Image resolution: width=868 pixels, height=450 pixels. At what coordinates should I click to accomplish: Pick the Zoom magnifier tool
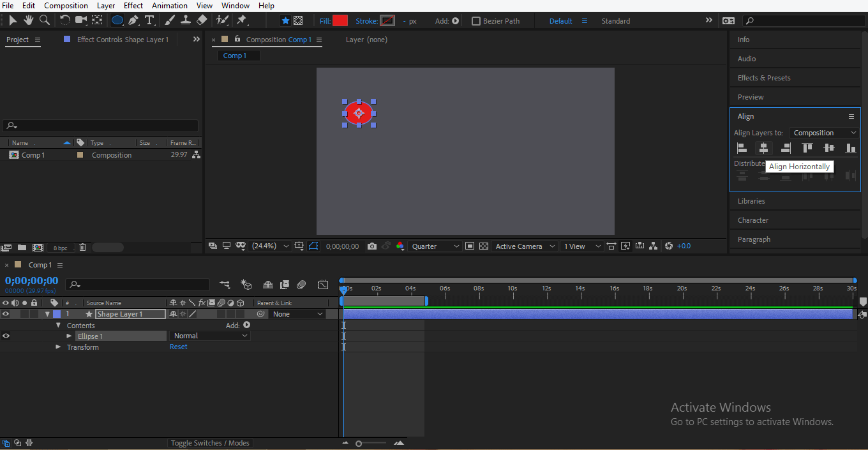click(x=45, y=20)
